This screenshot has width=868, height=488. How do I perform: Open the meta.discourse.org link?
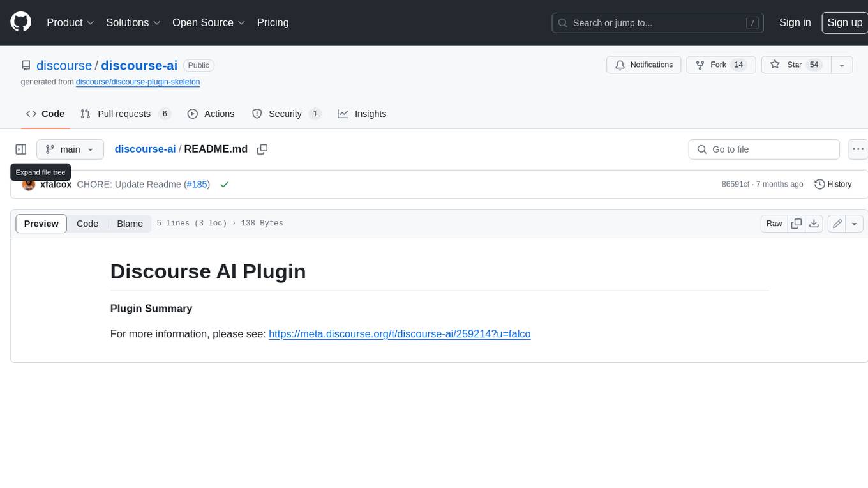[x=400, y=333]
